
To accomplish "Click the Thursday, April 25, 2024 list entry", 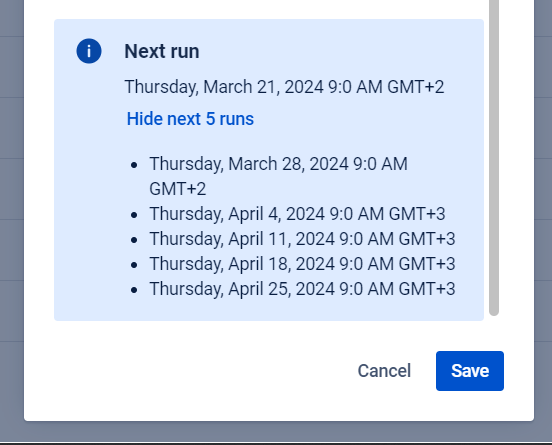I will pyautogui.click(x=302, y=289).
